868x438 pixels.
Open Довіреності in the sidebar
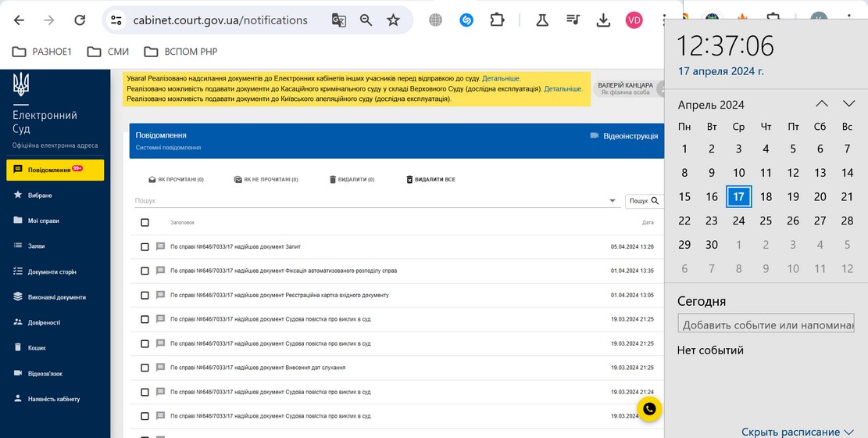tap(44, 322)
